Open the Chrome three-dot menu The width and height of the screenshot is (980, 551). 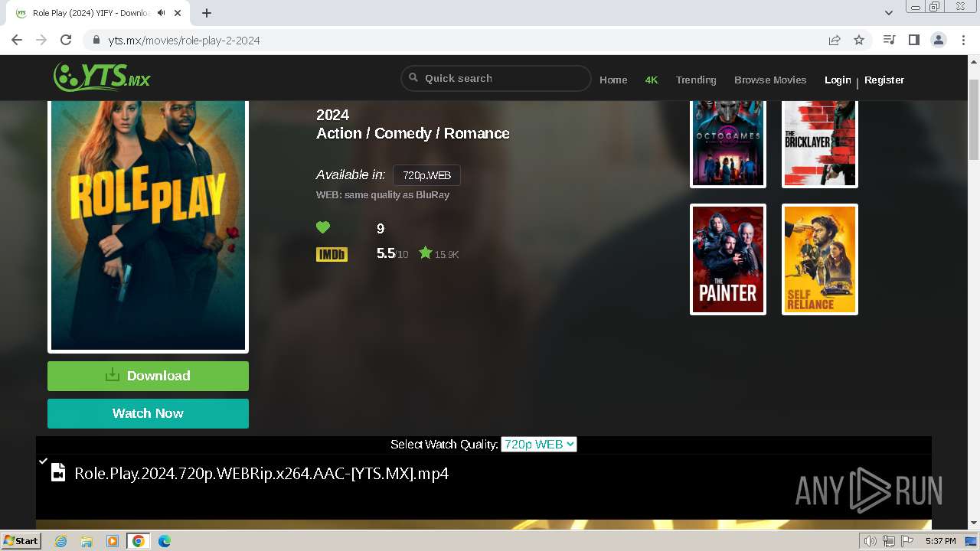point(963,41)
